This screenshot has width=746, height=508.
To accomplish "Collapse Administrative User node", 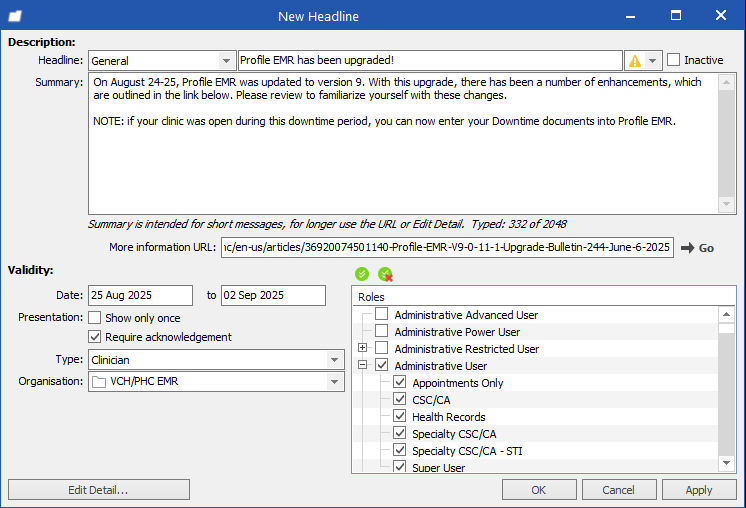I will (363, 365).
